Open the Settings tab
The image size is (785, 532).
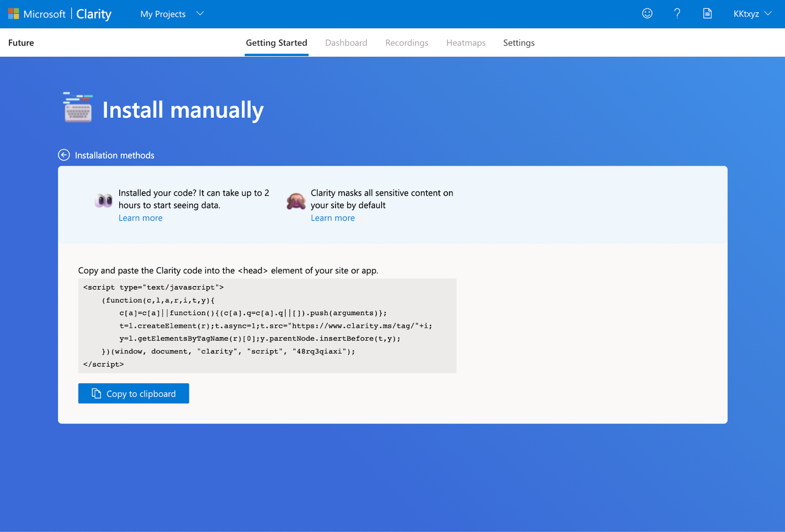[519, 43]
